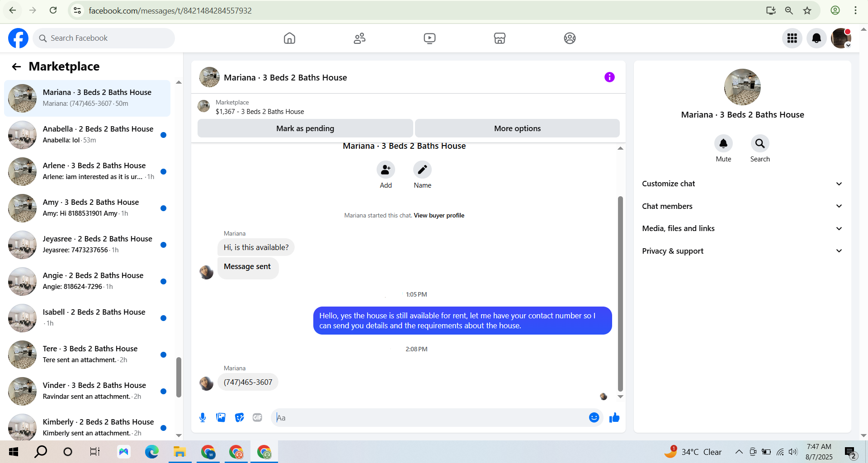
Task: Open the $1,367 - 3 Beds 2 Baths House listing
Action: [260, 112]
